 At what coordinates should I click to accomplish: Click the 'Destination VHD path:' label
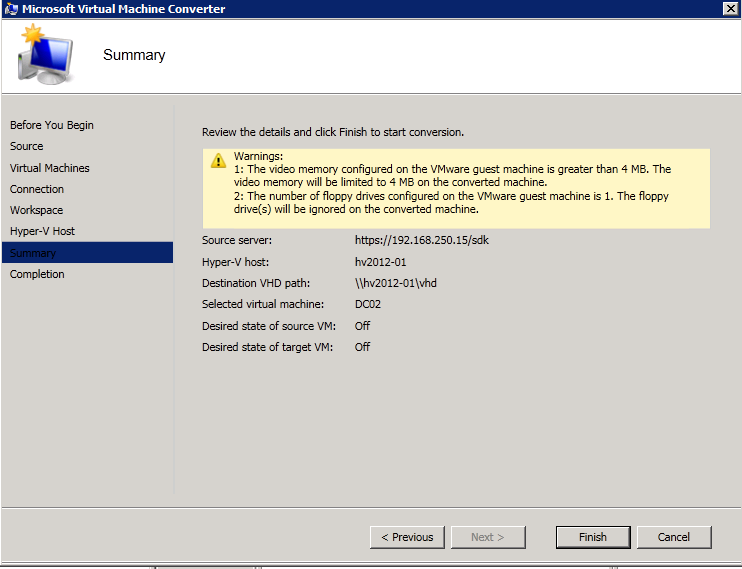pos(256,283)
